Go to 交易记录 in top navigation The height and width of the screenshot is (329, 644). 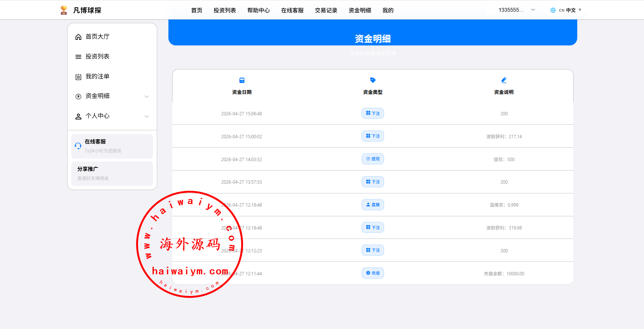click(x=326, y=11)
